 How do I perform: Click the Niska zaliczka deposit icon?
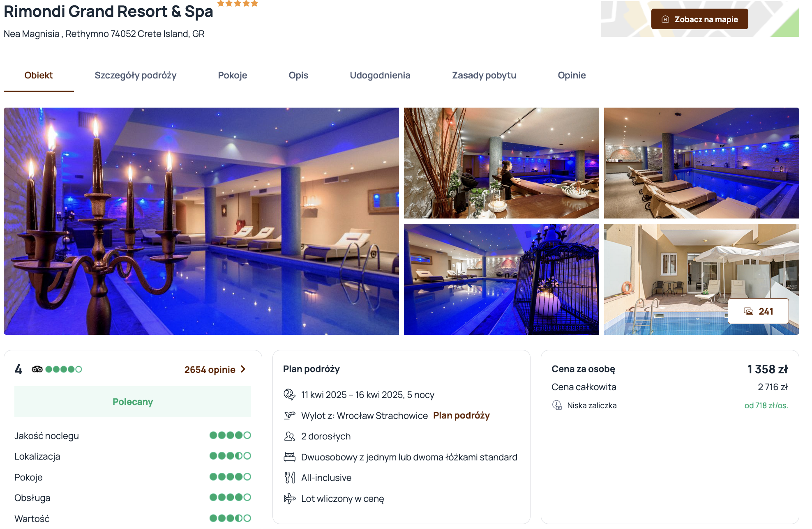[x=557, y=405]
